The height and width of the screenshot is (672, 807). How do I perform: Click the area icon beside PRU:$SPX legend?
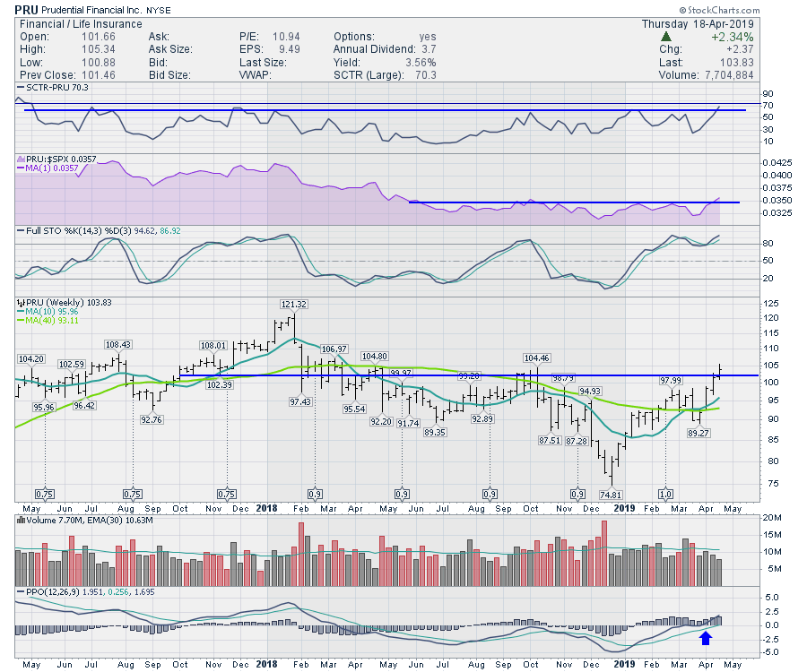21,159
